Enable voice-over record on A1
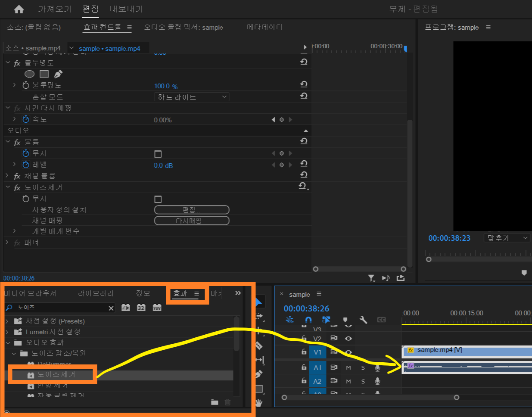The height and width of the screenshot is (417, 532). pos(377,368)
